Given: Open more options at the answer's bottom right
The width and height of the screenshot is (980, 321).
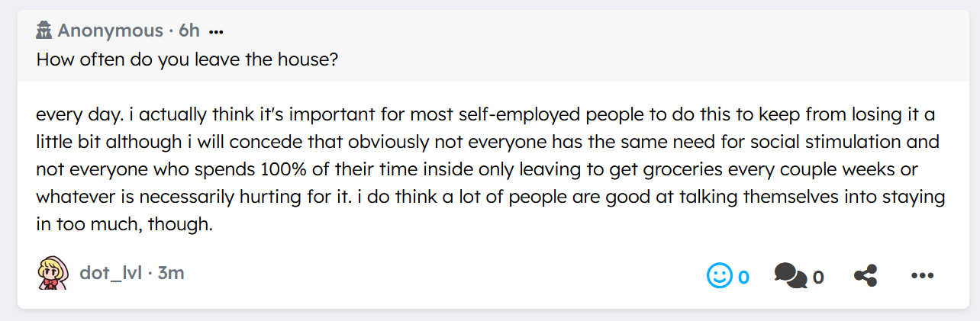Looking at the screenshot, I should coord(923,276).
